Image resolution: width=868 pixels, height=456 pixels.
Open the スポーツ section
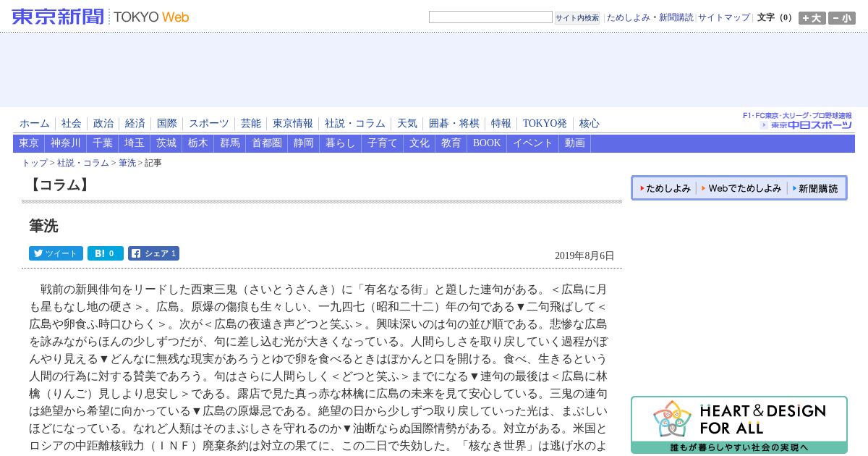tap(209, 124)
